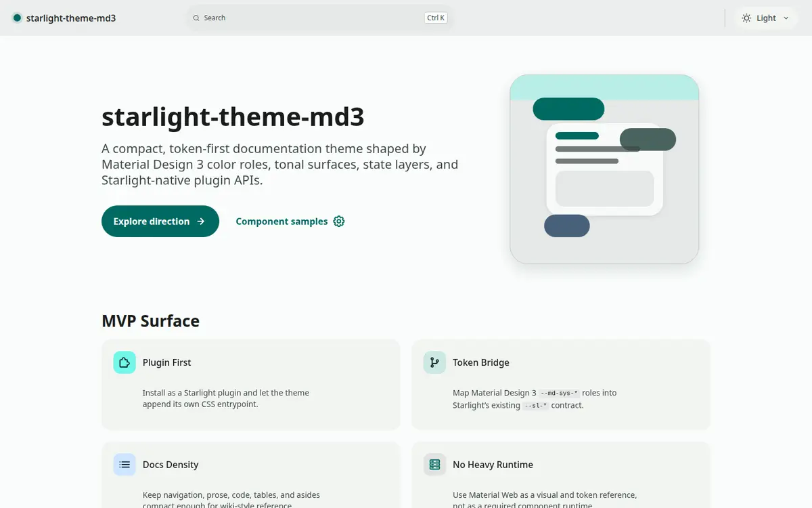Image resolution: width=812 pixels, height=508 pixels.
Task: Open the Light theme dropdown
Action: [x=766, y=18]
